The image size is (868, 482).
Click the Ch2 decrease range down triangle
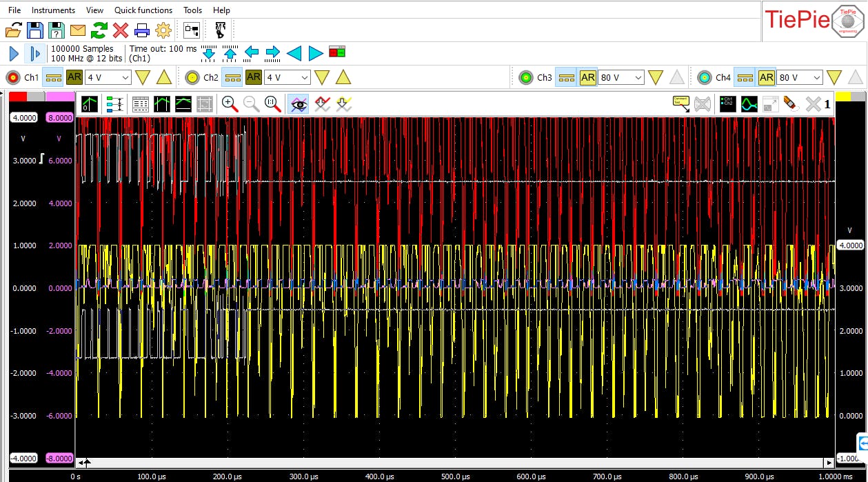(x=322, y=77)
